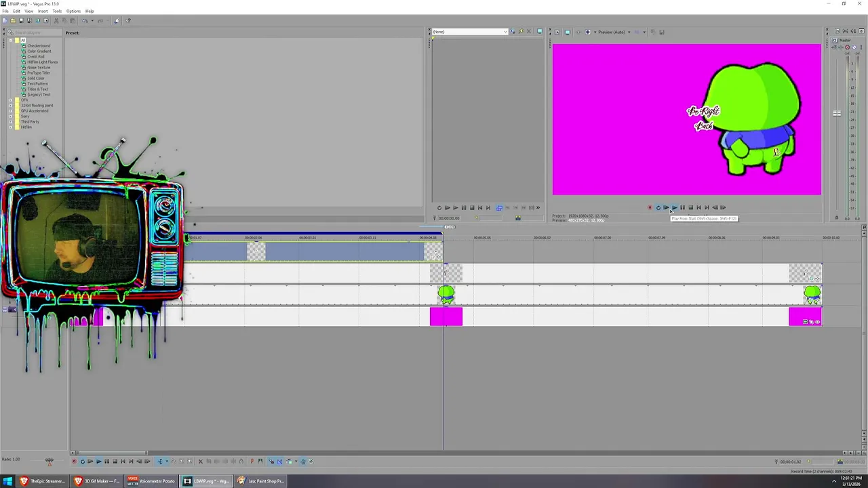The width and height of the screenshot is (868, 488).
Task: Open the Tools menu
Action: (57, 11)
